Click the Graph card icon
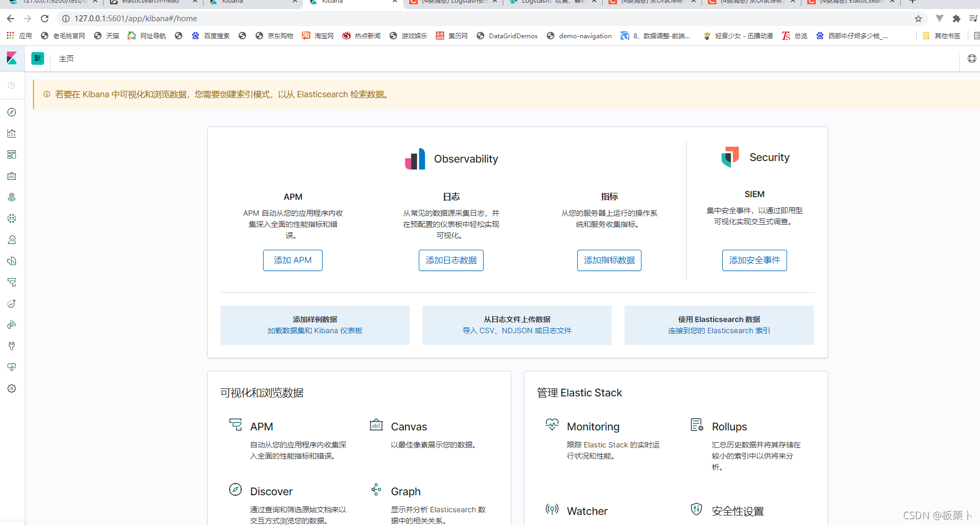 coord(376,489)
